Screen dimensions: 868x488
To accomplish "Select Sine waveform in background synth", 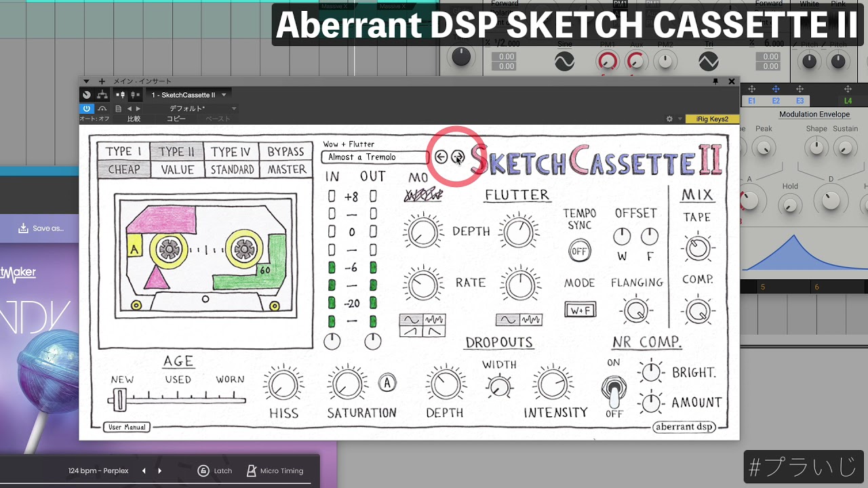I will pyautogui.click(x=564, y=62).
